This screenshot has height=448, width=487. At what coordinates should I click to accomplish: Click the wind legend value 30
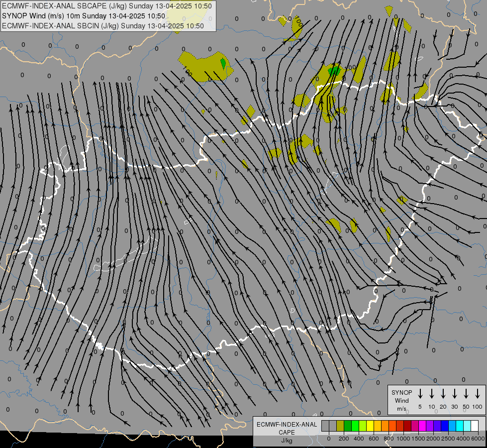tap(454, 407)
